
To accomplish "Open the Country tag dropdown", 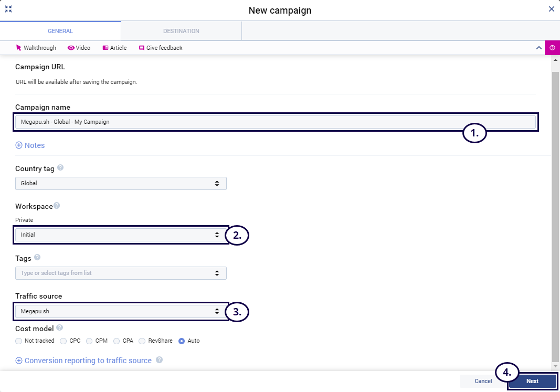I will tap(121, 183).
